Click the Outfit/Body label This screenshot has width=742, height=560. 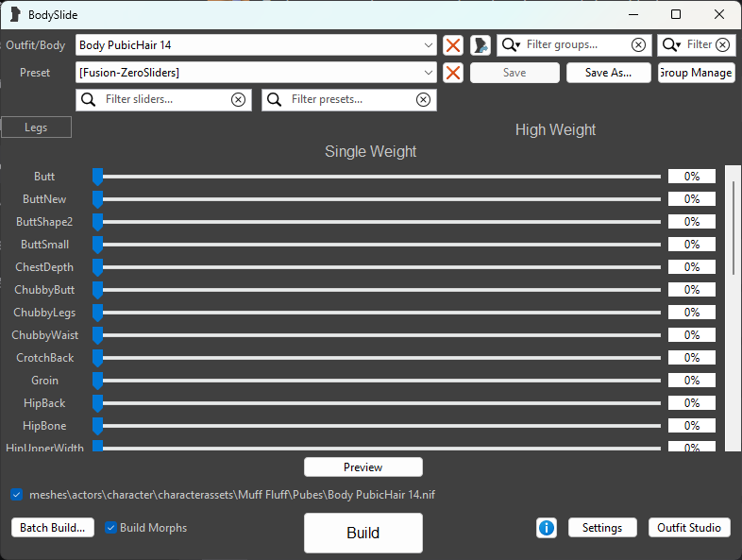pos(36,45)
